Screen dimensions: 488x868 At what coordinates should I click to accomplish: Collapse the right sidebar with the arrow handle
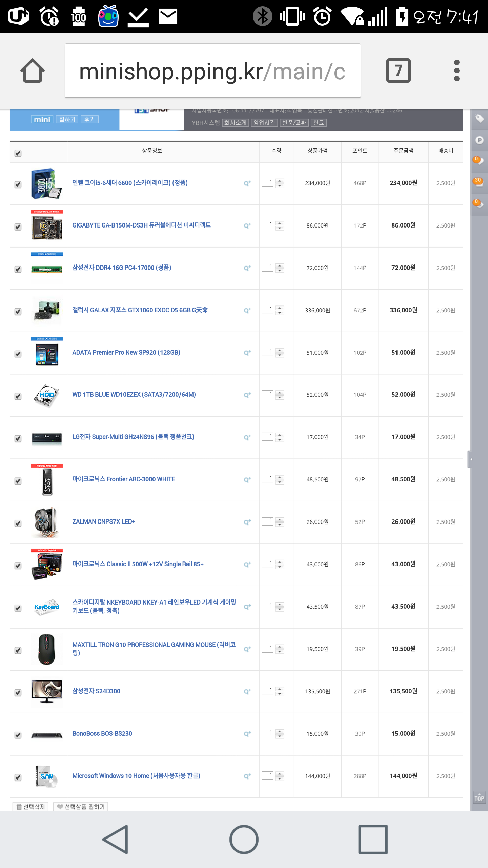click(x=470, y=459)
